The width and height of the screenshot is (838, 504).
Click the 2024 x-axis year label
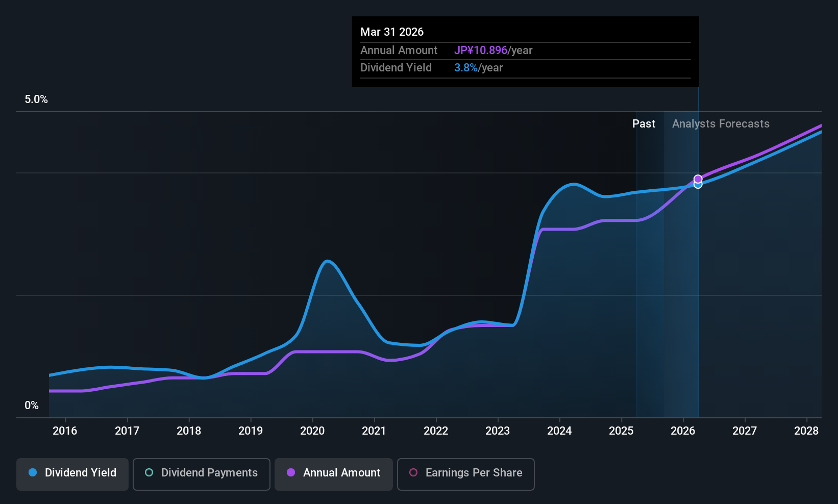(559, 431)
